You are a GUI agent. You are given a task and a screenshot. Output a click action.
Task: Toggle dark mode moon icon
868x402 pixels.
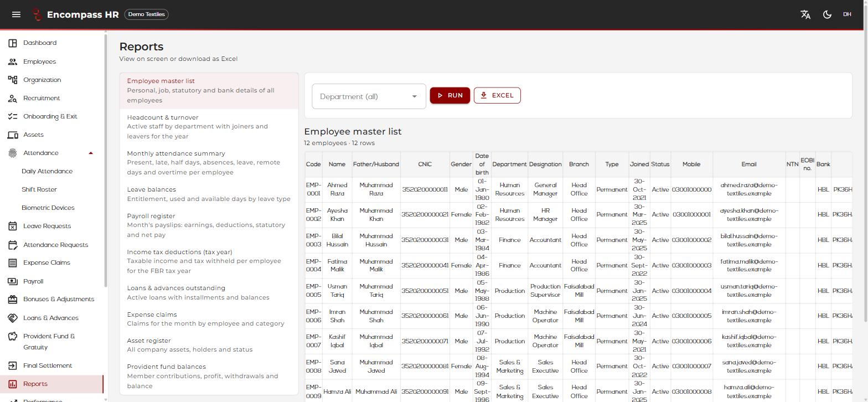[827, 14]
